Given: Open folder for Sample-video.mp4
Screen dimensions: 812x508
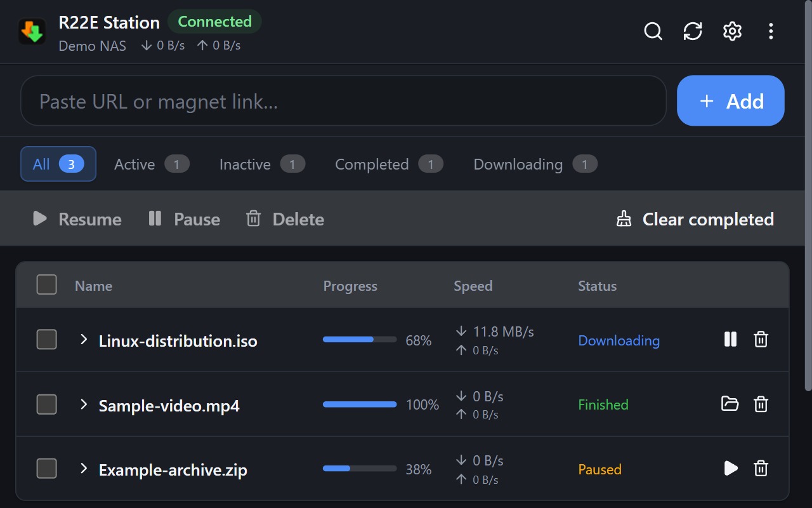Looking at the screenshot, I should click(x=730, y=404).
